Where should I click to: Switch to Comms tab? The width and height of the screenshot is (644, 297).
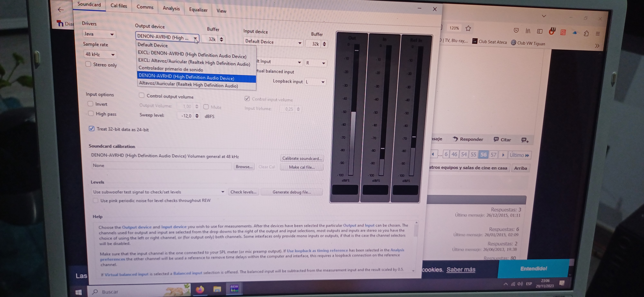coord(145,7)
